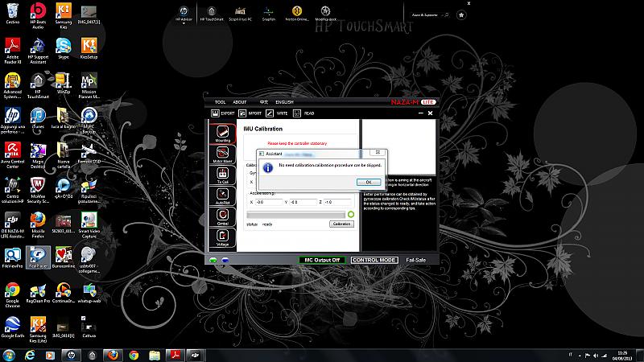
Task: Open the Motor Mixer section
Action: tap(223, 154)
